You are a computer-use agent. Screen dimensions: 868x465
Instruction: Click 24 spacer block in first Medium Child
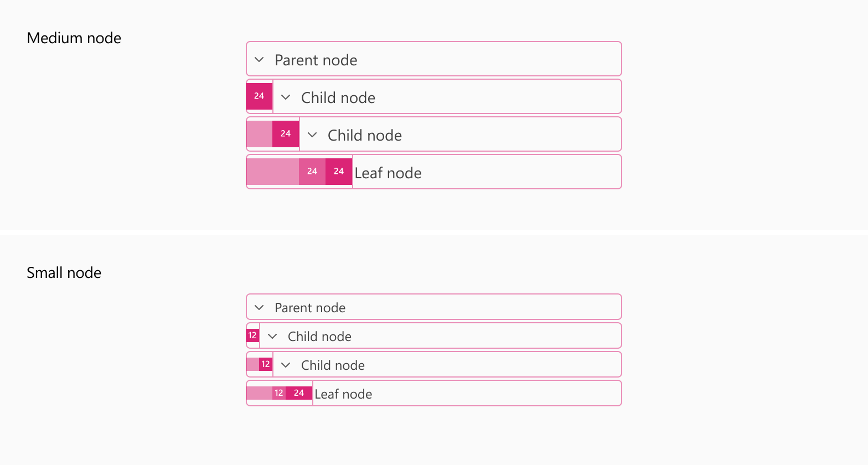coord(259,96)
